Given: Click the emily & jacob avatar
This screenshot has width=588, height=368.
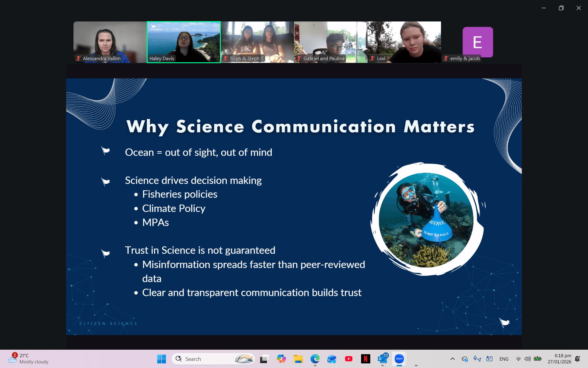Looking at the screenshot, I should coord(477,42).
